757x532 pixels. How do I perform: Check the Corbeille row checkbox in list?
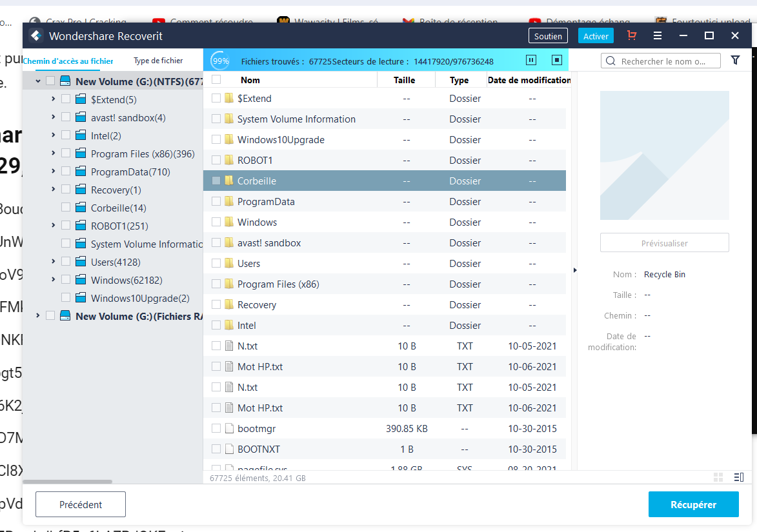(216, 181)
